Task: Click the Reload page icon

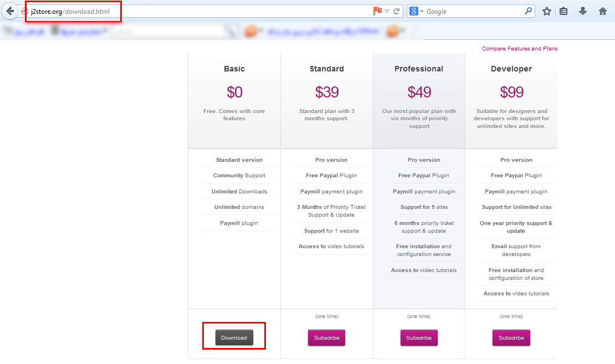Action: click(397, 11)
